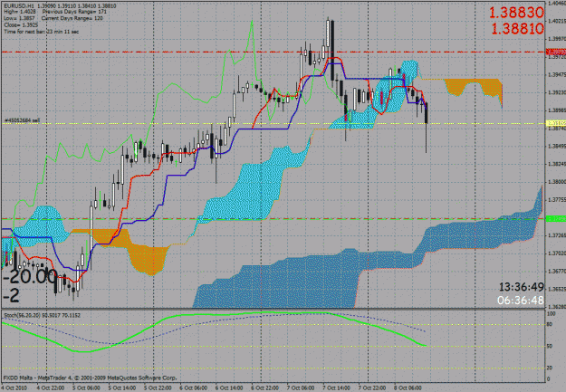The width and height of the screenshot is (566, 392).
Task: Click the 'Current Days Range= 120' text
Action: click(72, 18)
